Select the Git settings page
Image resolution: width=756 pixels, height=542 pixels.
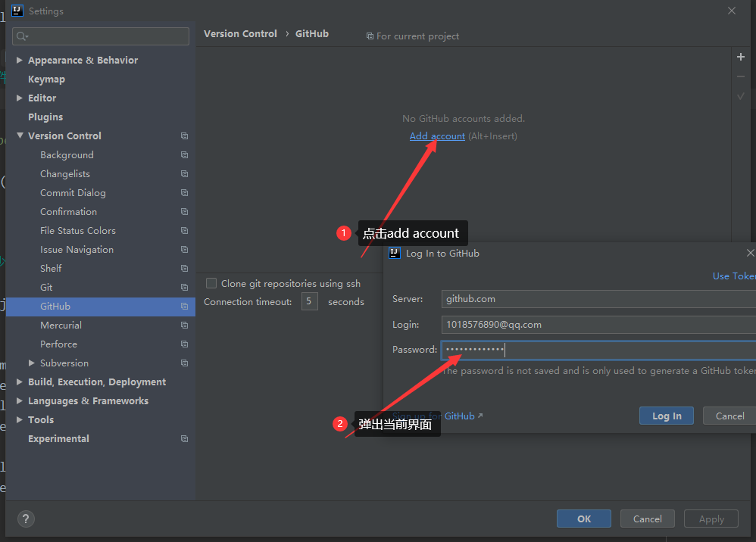click(47, 288)
